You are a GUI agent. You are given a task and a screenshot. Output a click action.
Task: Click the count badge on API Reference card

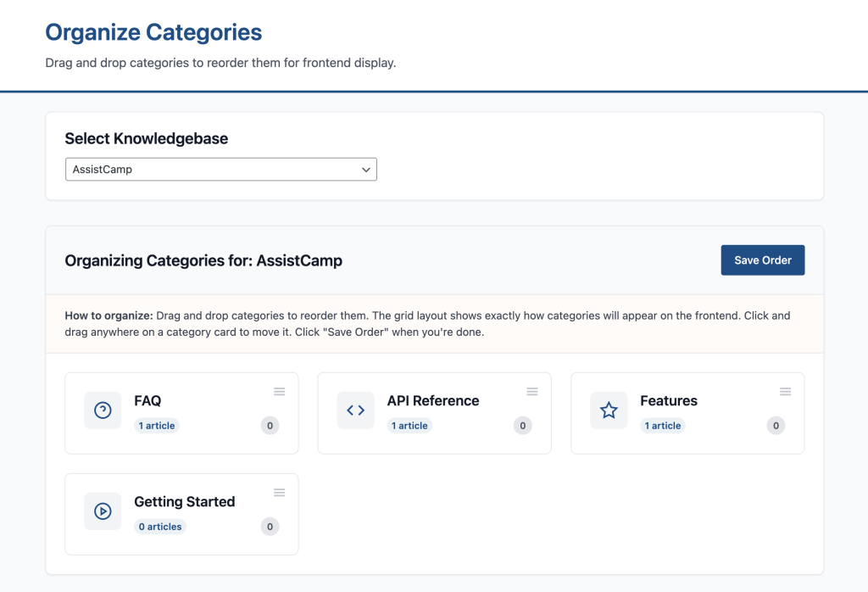pos(523,426)
